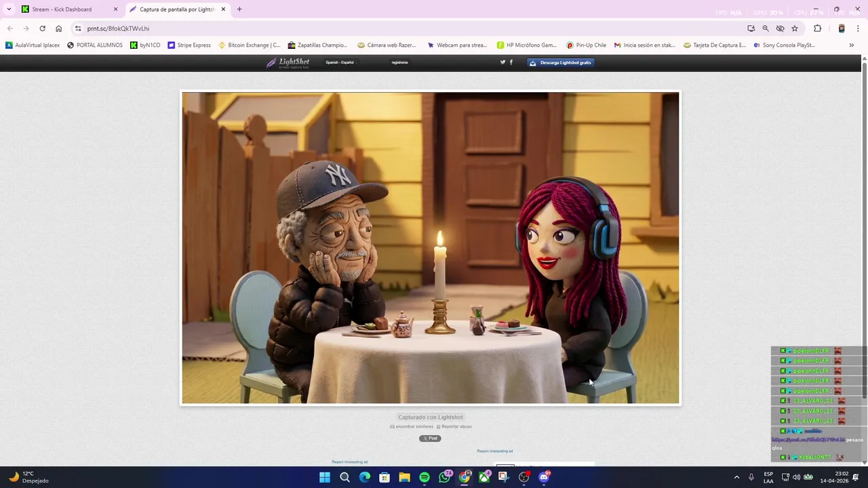
Task: Open a new browser tab
Action: [x=239, y=9]
